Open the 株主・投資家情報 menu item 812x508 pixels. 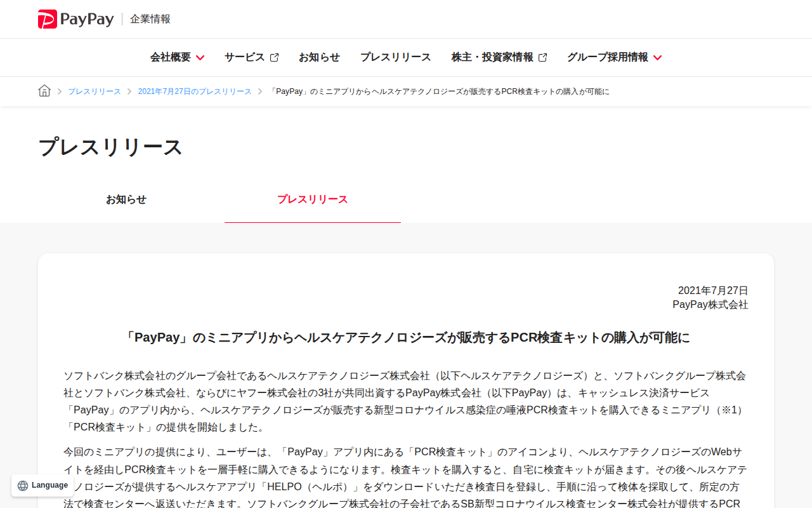tap(492, 57)
